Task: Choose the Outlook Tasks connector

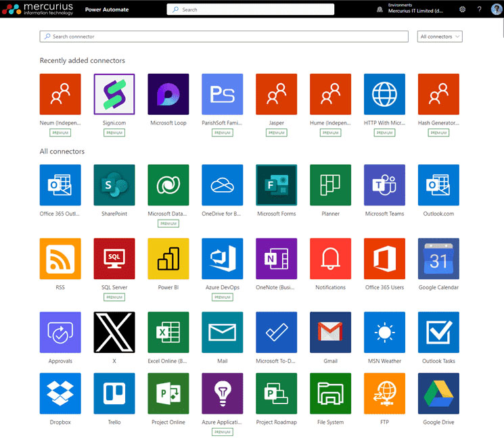Action: click(x=438, y=333)
